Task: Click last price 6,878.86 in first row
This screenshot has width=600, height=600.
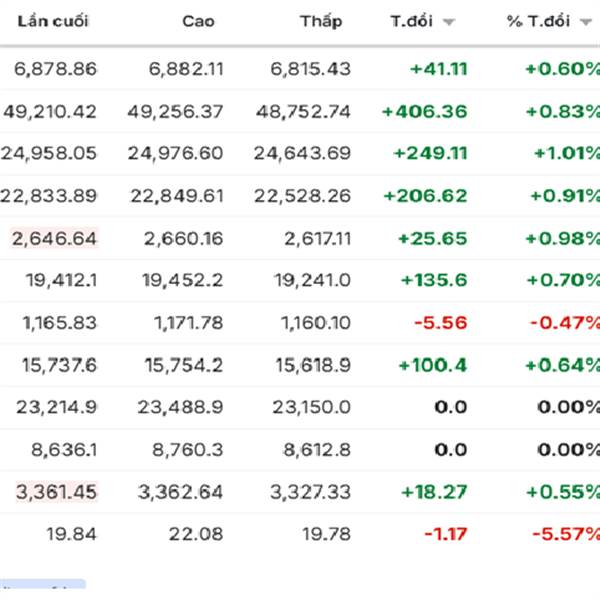Action: pyautogui.click(x=56, y=69)
